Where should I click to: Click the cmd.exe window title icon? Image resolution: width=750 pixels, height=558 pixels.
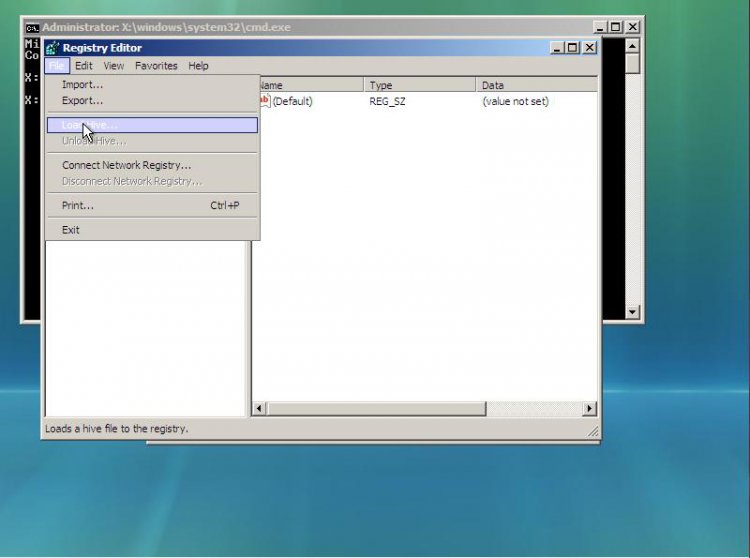pyautogui.click(x=32, y=28)
